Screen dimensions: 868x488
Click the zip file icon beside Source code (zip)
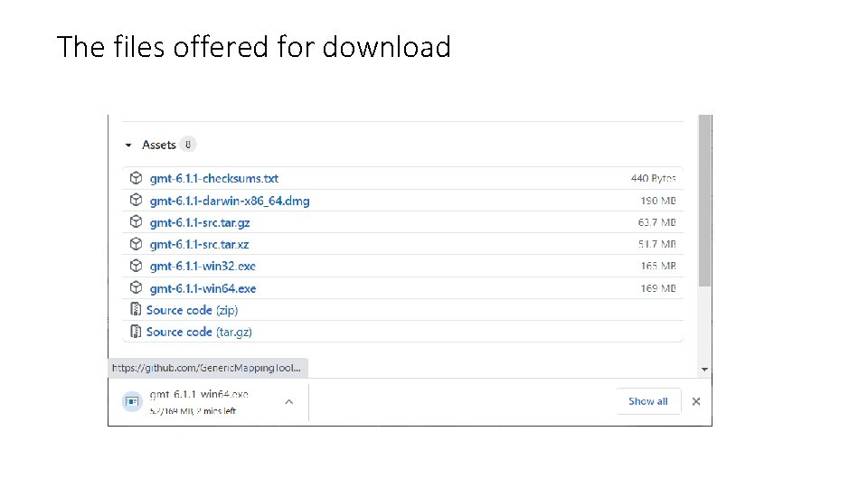pyautogui.click(x=136, y=310)
